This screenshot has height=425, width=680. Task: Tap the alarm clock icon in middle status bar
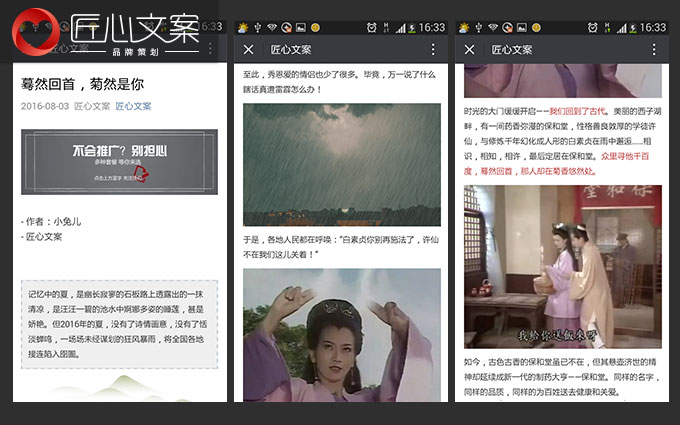[372, 27]
